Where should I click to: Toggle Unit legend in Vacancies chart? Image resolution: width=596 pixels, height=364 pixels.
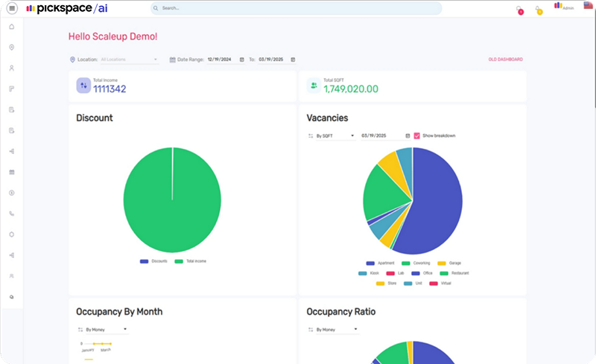(x=413, y=284)
